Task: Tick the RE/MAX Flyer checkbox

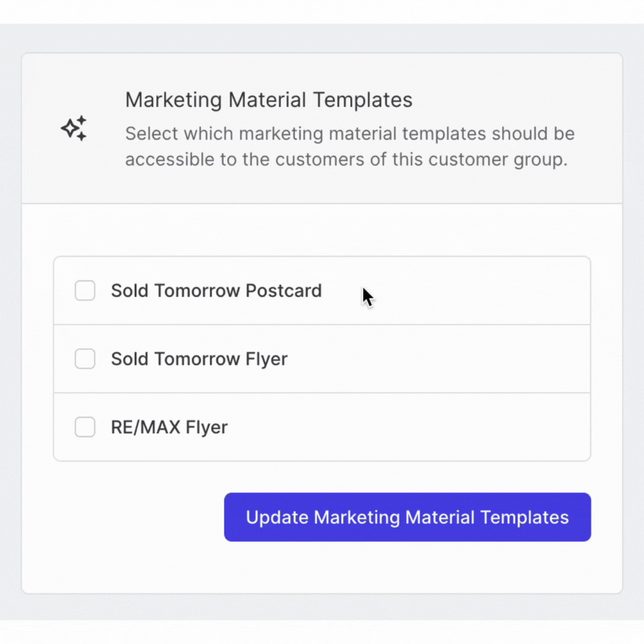Action: click(x=85, y=427)
